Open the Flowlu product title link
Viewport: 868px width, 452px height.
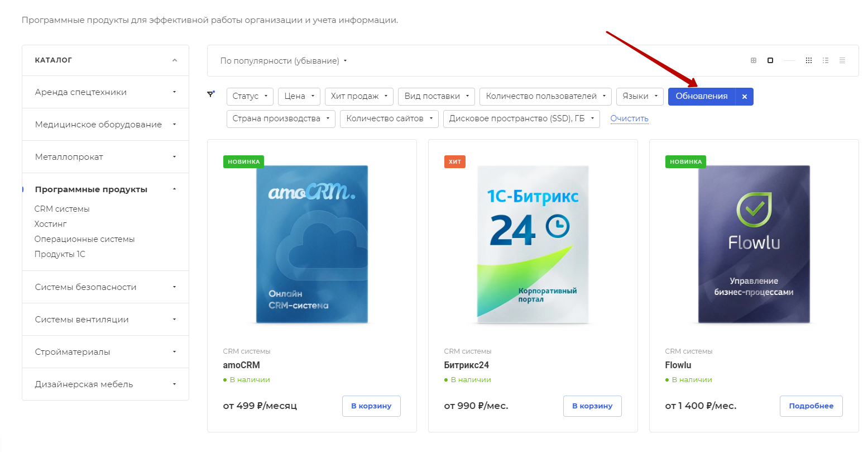tap(678, 365)
